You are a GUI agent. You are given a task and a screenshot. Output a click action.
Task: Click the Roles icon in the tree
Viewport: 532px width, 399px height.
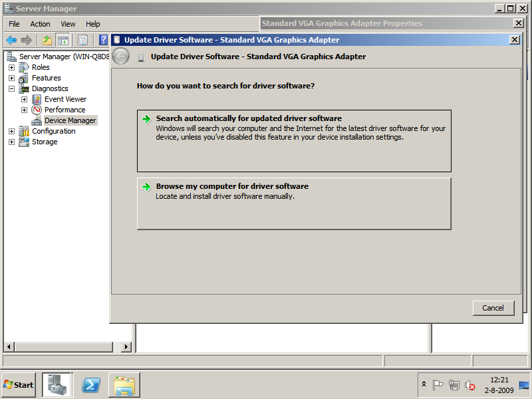pos(24,67)
